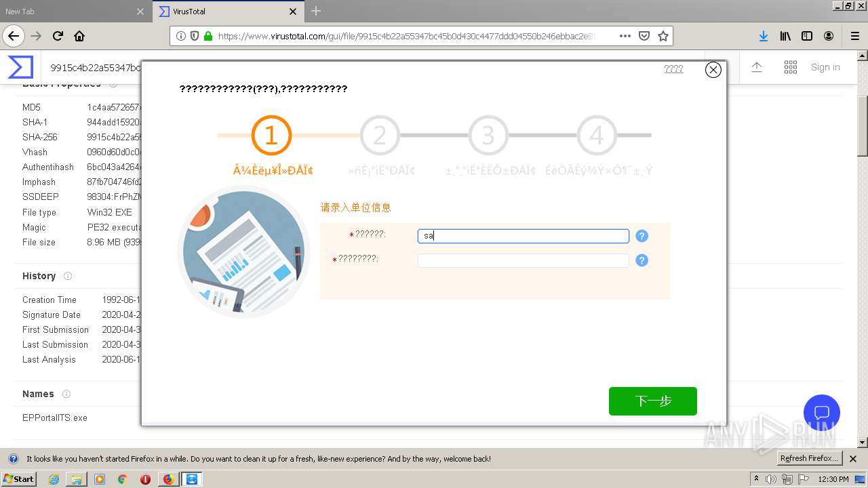Click the Firefox back arrow button
The image size is (868, 488).
[13, 36]
